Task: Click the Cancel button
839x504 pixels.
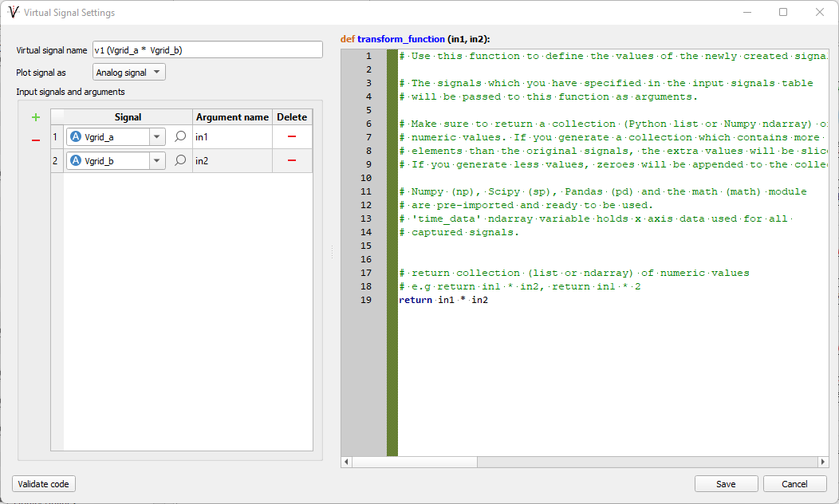Action: 794,484
